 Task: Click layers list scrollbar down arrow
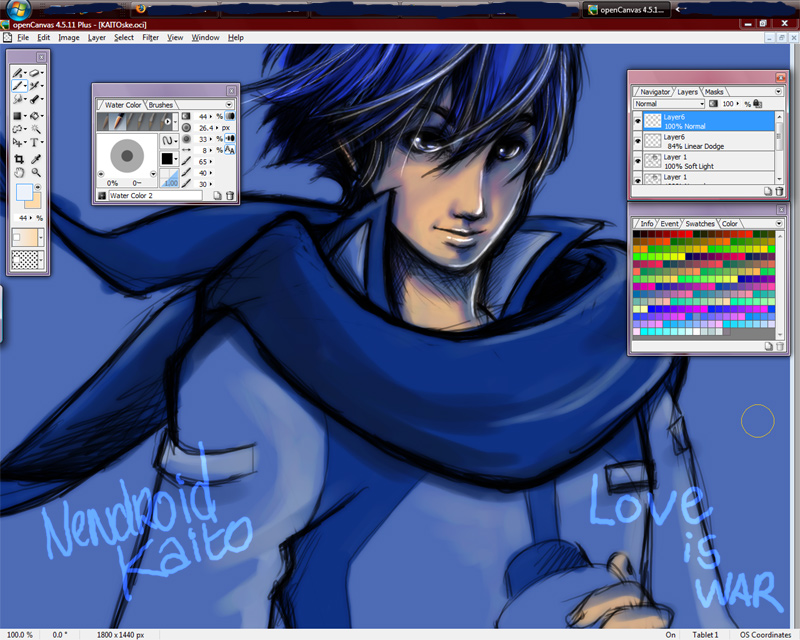point(779,180)
